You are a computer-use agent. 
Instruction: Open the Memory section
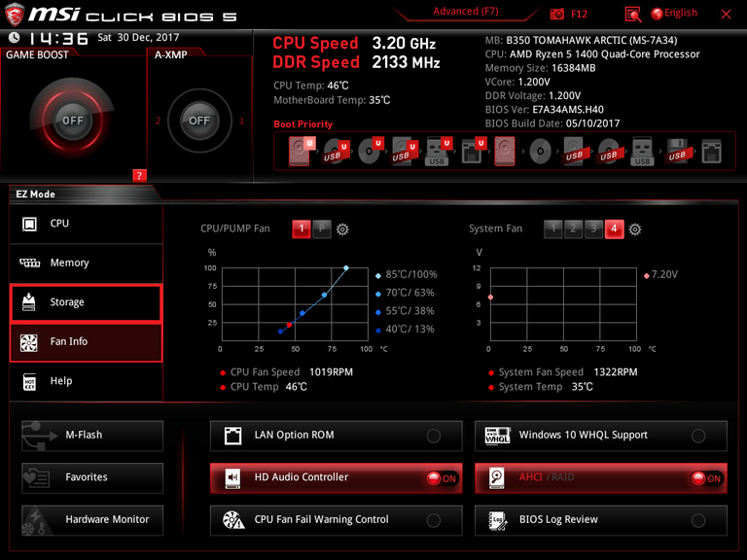(87, 262)
